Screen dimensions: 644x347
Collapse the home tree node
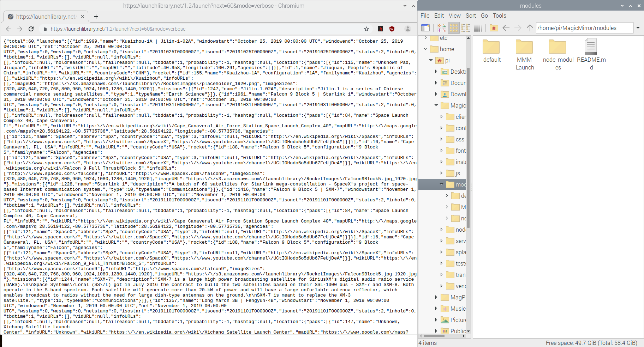[x=425, y=49]
